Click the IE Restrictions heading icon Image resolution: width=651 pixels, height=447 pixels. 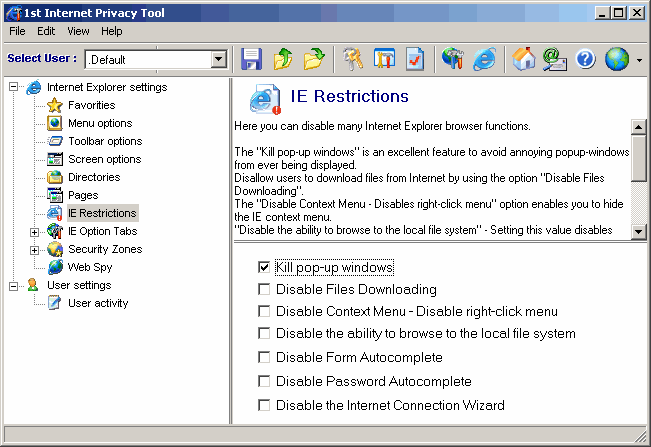(265, 99)
